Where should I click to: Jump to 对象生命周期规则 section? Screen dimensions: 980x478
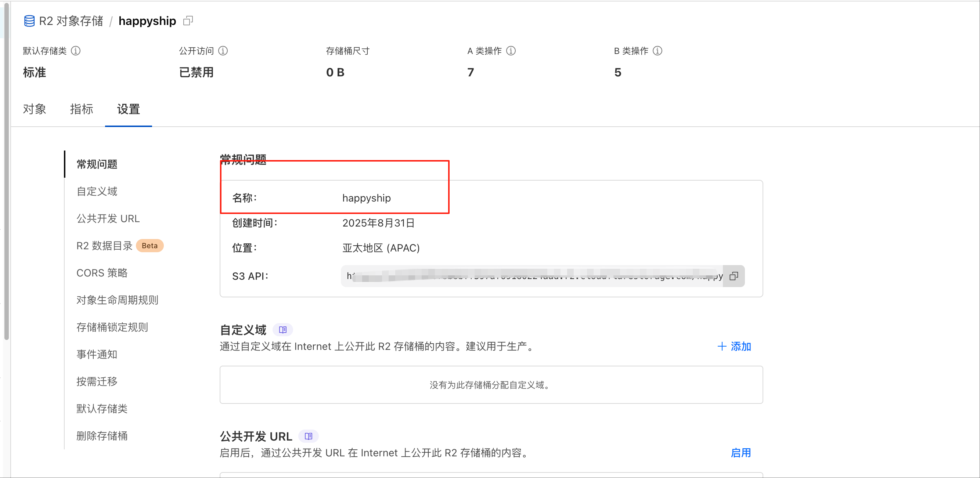pyautogui.click(x=117, y=300)
